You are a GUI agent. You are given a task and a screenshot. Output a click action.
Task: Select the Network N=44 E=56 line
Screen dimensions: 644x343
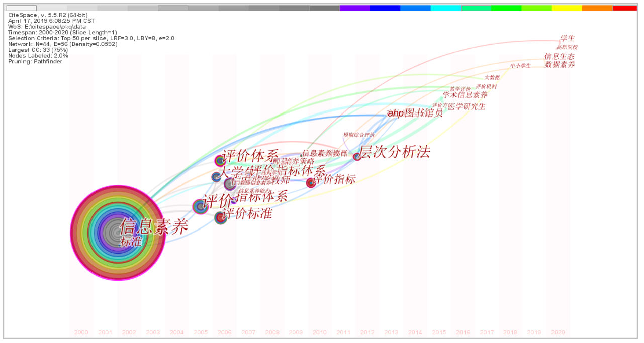point(62,44)
